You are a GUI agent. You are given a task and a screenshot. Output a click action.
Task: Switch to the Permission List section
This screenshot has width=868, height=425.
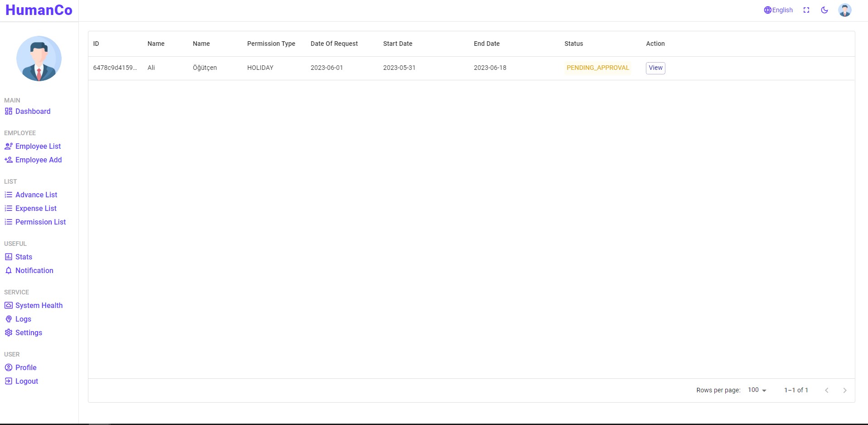click(41, 222)
